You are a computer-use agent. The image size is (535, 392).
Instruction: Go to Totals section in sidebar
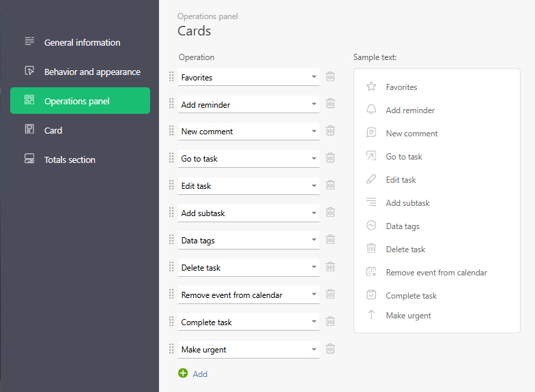(70, 160)
